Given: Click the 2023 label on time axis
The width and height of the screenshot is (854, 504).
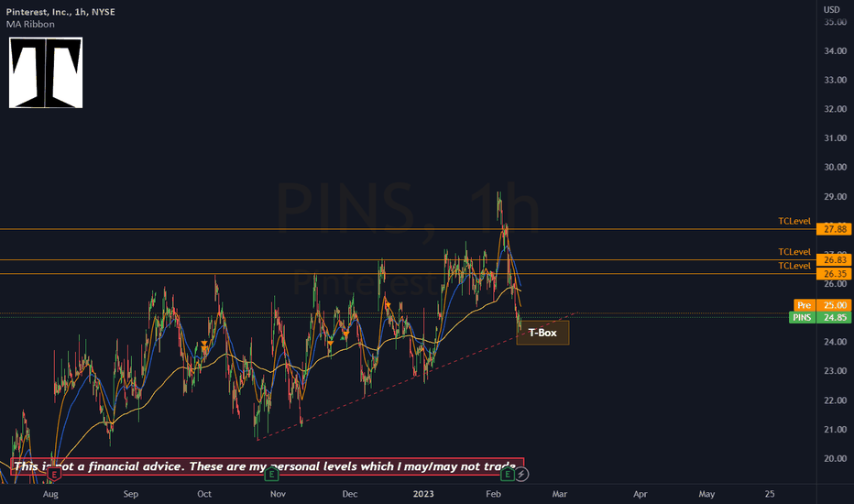Looking at the screenshot, I should (423, 494).
